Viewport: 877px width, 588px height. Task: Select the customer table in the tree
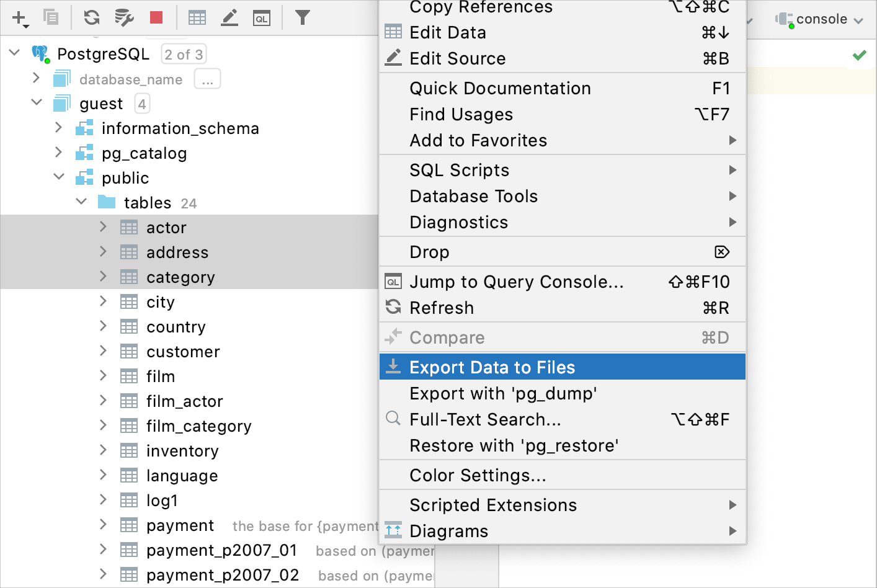[183, 351]
